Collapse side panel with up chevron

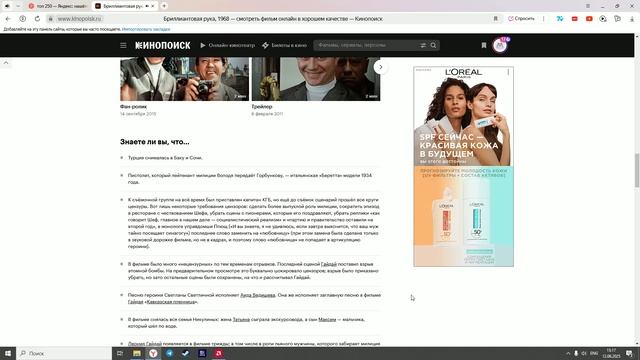tap(6, 63)
